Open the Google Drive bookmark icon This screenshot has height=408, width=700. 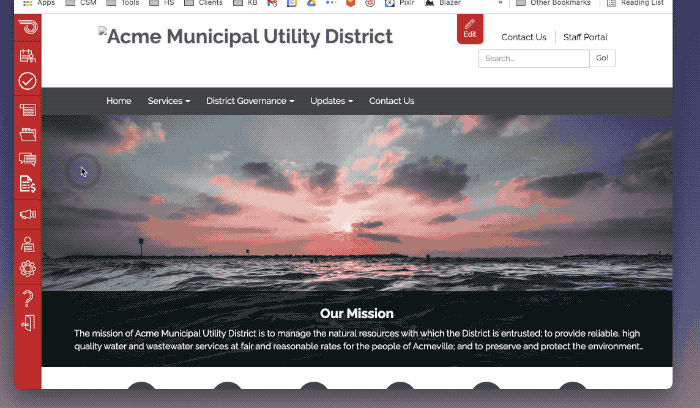coord(311,3)
